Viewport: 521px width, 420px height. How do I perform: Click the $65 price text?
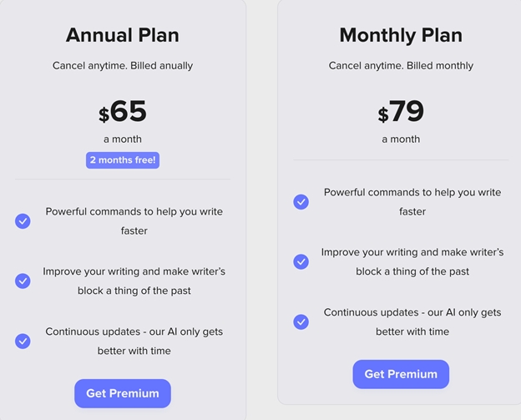coord(123,111)
